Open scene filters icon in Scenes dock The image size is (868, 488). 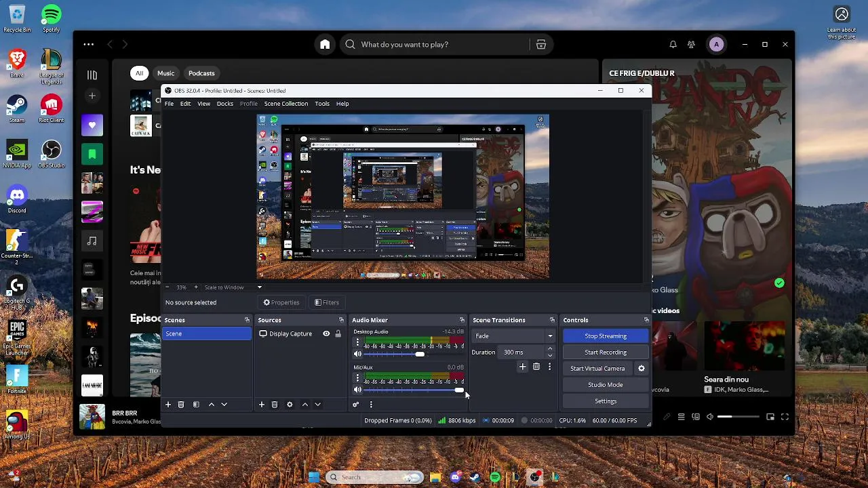[x=196, y=405]
